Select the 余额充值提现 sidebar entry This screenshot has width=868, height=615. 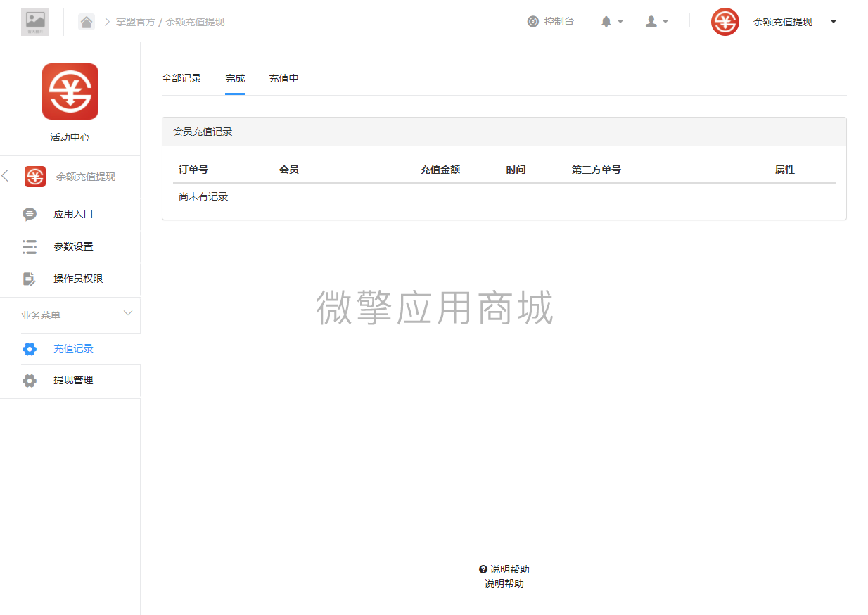[86, 177]
